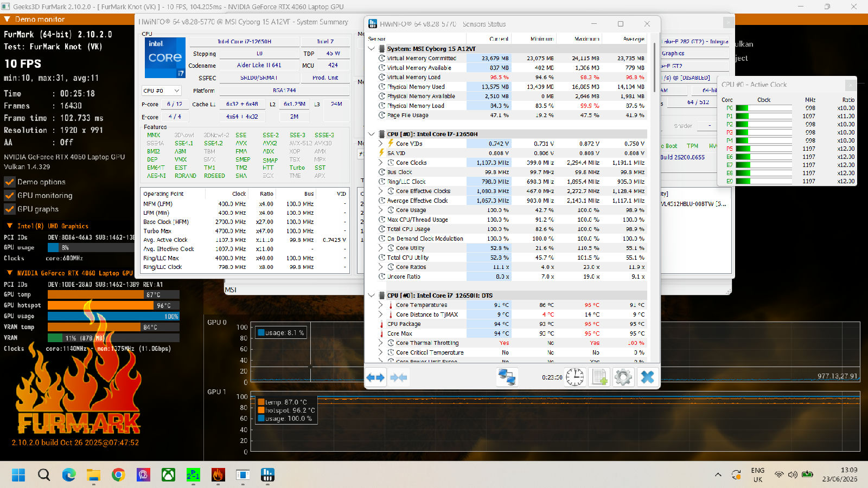
Task: Click the HWiNFO save log file icon
Action: tap(599, 377)
